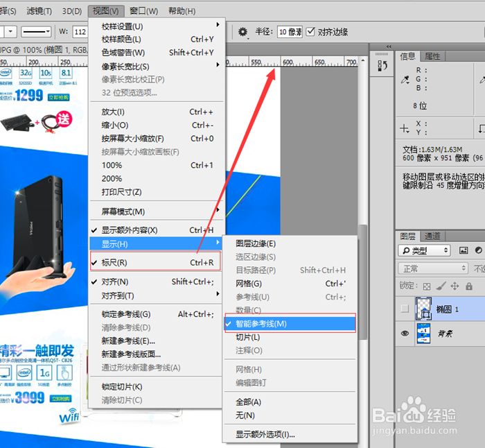This screenshot has width=485, height=448.
Task: Choose 图层边缘(E) in submenu
Action: [290, 243]
